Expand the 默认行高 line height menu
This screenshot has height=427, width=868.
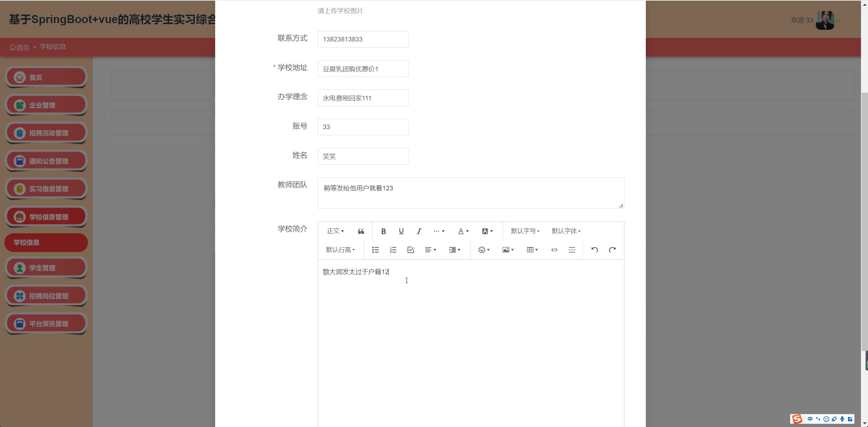click(x=340, y=250)
